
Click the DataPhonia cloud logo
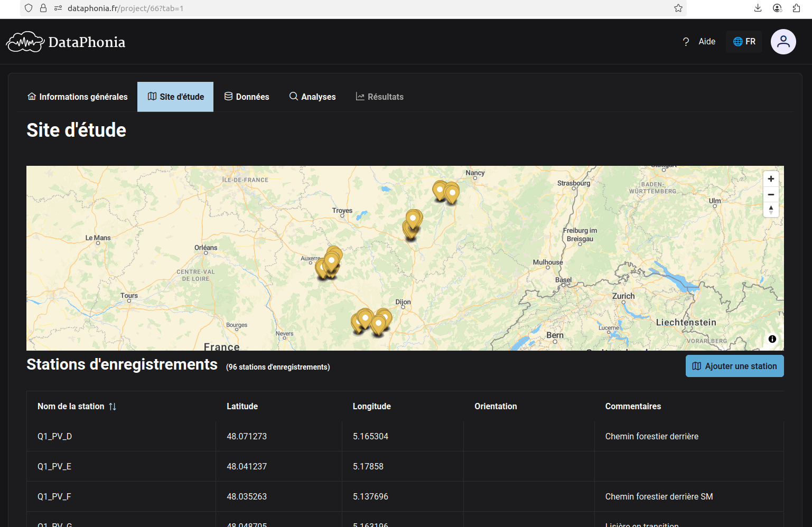25,42
